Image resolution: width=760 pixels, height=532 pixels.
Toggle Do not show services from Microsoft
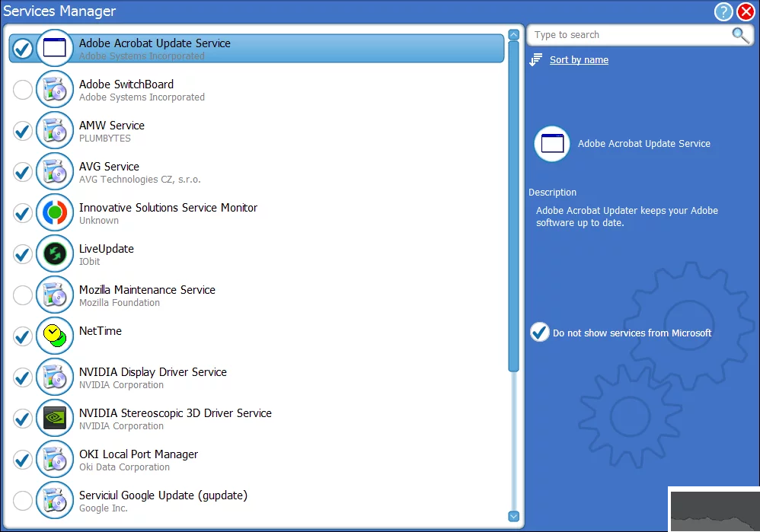click(x=539, y=333)
